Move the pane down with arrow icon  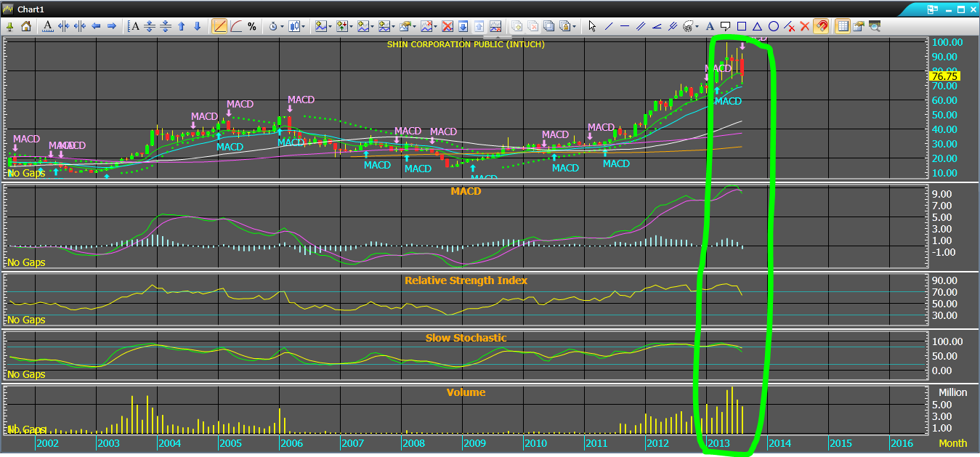463,26
